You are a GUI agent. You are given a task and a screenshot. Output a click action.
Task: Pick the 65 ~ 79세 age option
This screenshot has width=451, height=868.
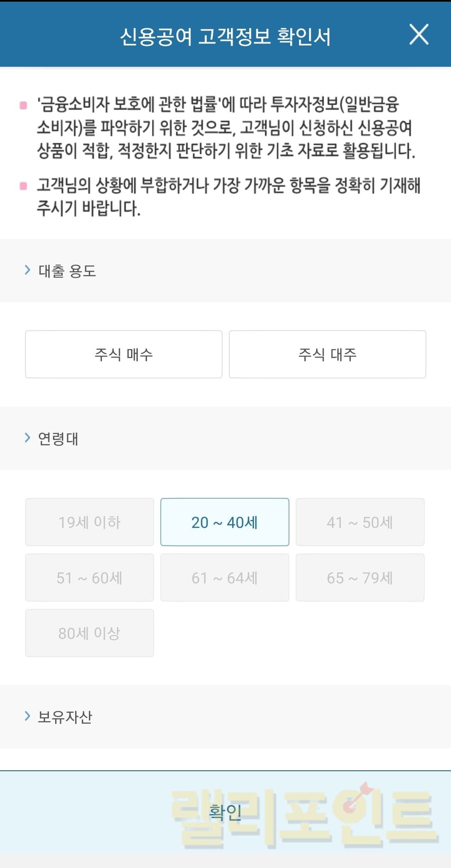tap(360, 578)
